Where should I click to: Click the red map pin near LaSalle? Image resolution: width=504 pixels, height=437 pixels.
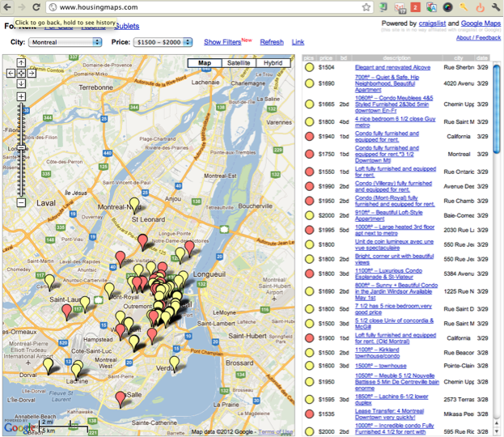(121, 400)
